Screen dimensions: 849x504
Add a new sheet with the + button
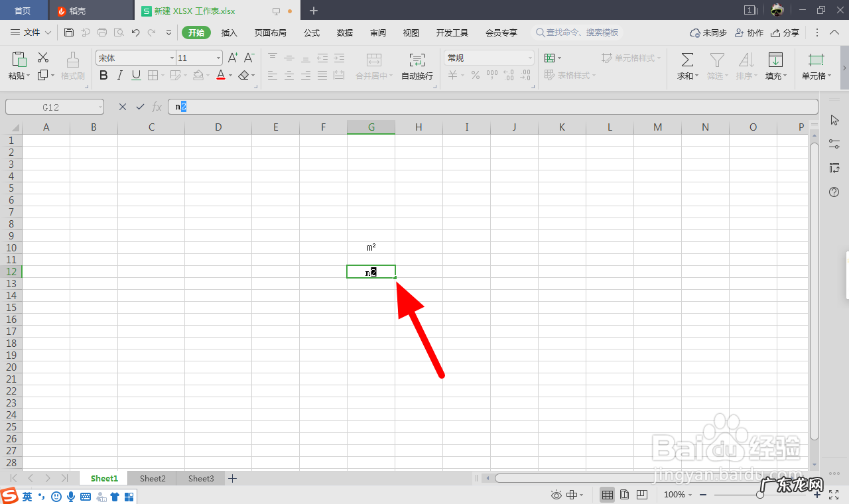point(233,477)
